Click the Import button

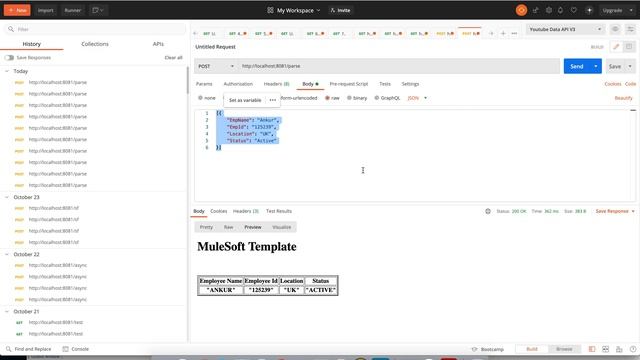coord(45,10)
